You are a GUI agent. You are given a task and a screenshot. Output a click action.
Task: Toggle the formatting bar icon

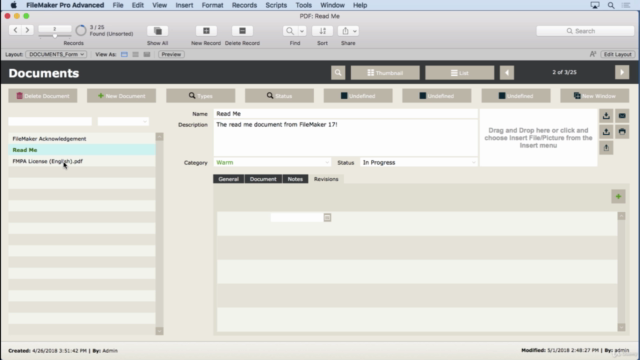click(593, 54)
